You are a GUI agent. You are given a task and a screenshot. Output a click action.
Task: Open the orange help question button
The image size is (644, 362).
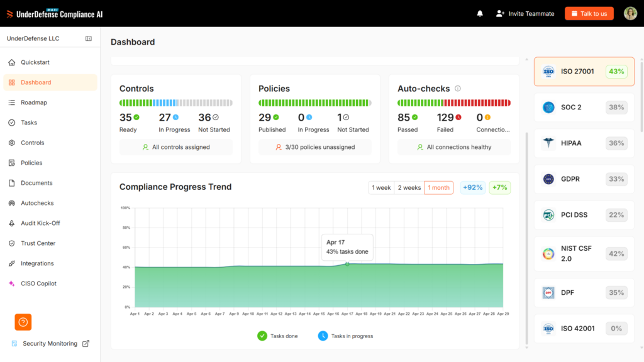(x=23, y=322)
